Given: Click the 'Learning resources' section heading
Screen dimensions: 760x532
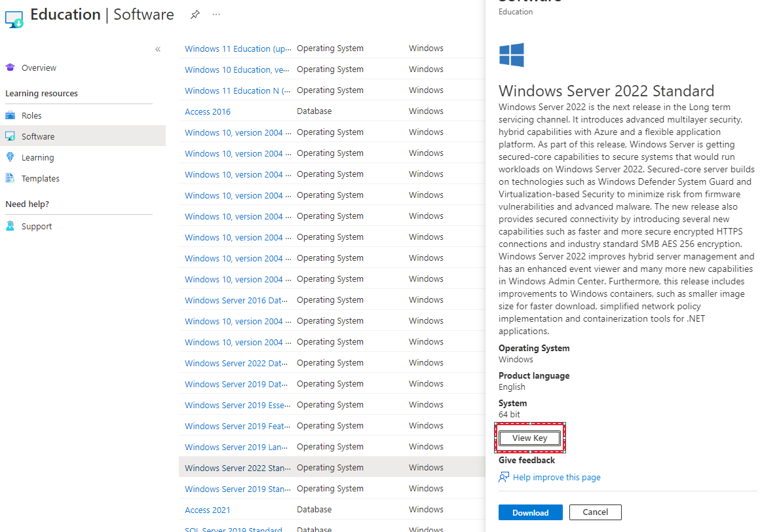Looking at the screenshot, I should [42, 93].
